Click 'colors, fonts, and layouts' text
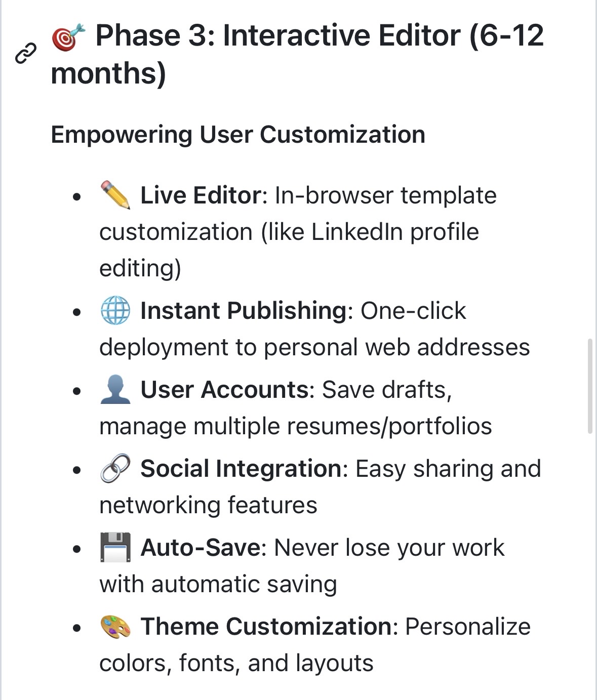The width and height of the screenshot is (597, 700). click(x=236, y=664)
